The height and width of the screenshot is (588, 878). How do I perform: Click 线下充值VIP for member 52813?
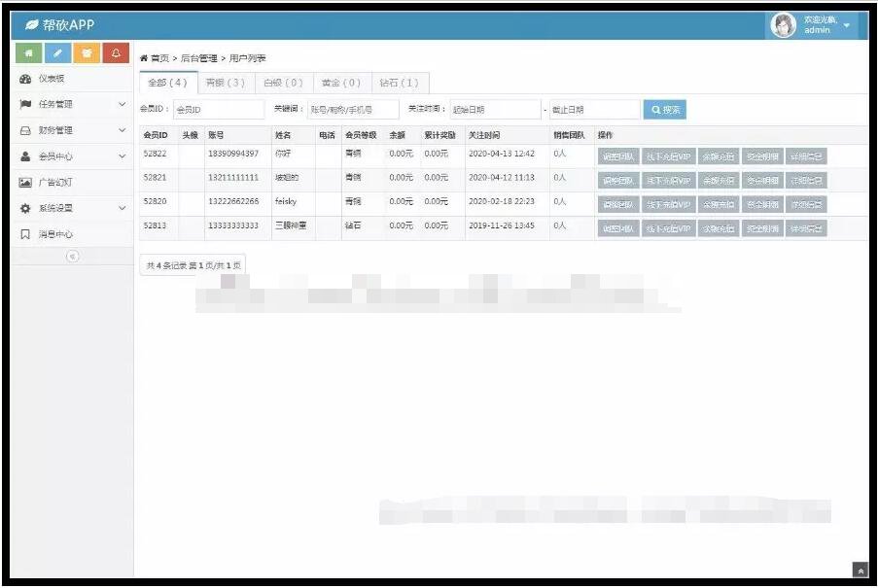pyautogui.click(x=669, y=228)
